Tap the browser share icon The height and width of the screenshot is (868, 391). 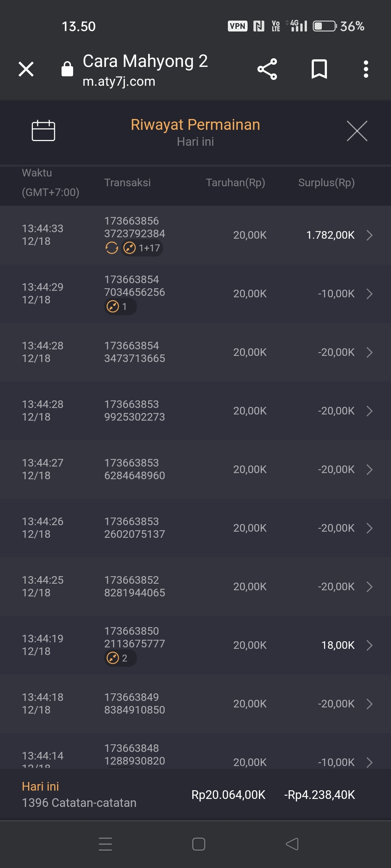(x=267, y=69)
